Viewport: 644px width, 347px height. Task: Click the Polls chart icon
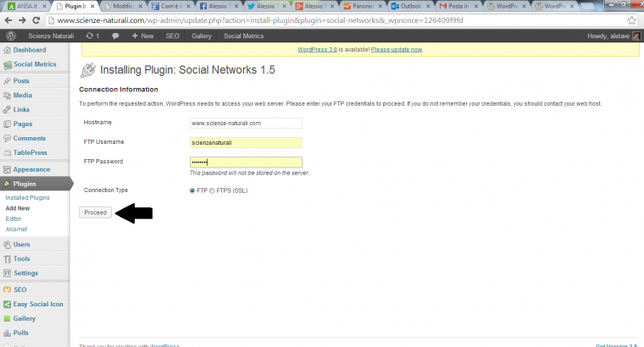pos(7,333)
